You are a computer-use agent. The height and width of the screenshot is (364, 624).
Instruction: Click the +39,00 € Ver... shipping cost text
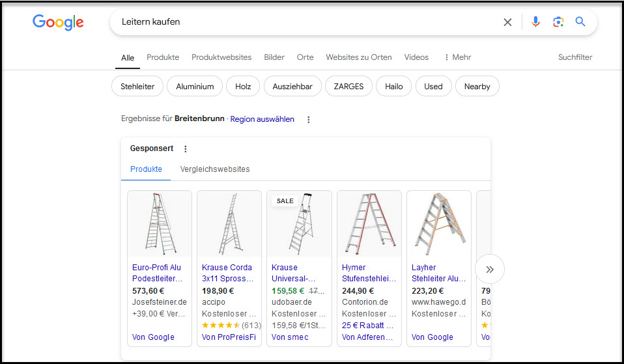tap(158, 314)
